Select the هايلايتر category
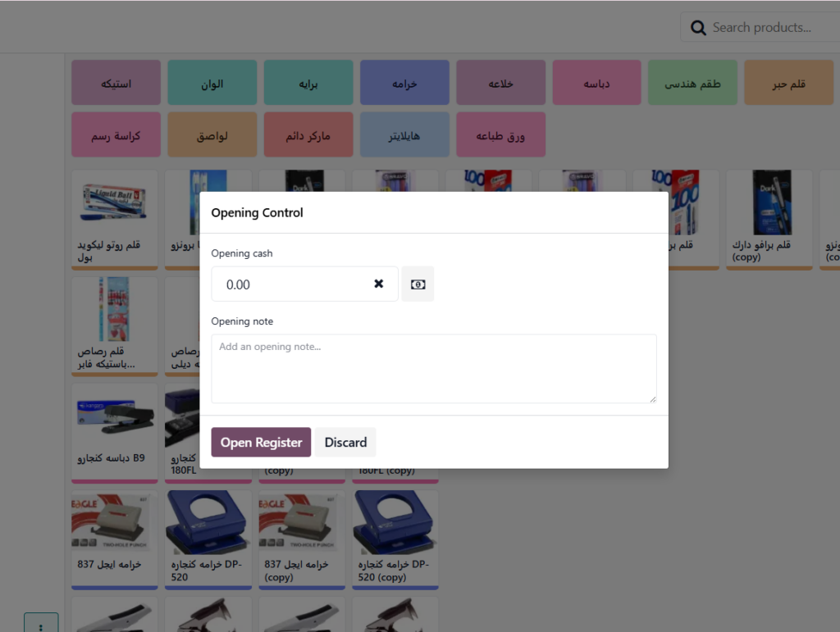The width and height of the screenshot is (840, 632). tap(404, 134)
